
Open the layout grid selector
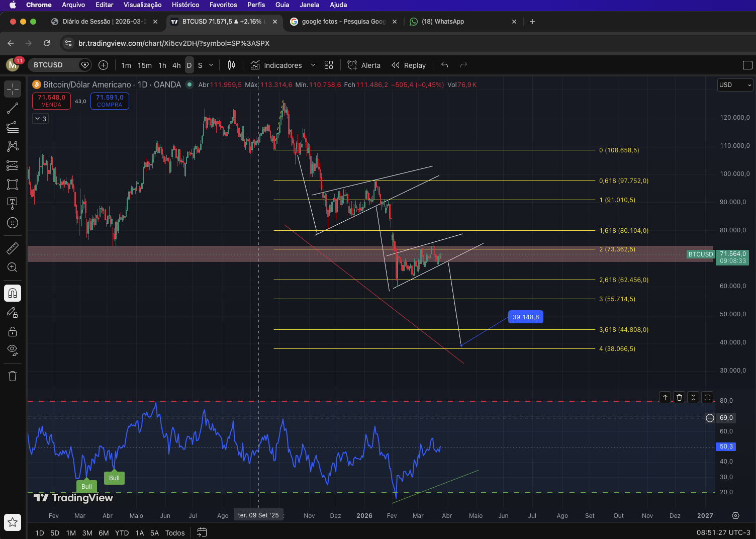tap(329, 65)
